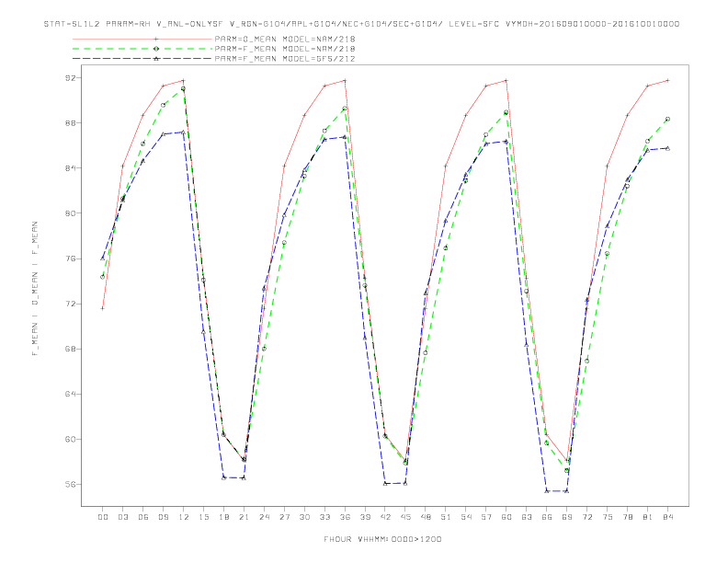Click the plus marker on red legend line
Screen dimensions: 728x563
click(x=156, y=39)
